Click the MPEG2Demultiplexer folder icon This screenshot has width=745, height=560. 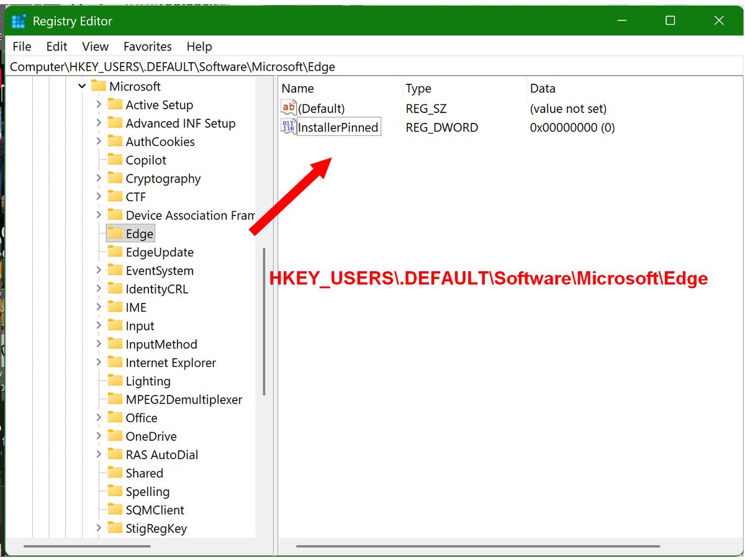point(115,399)
